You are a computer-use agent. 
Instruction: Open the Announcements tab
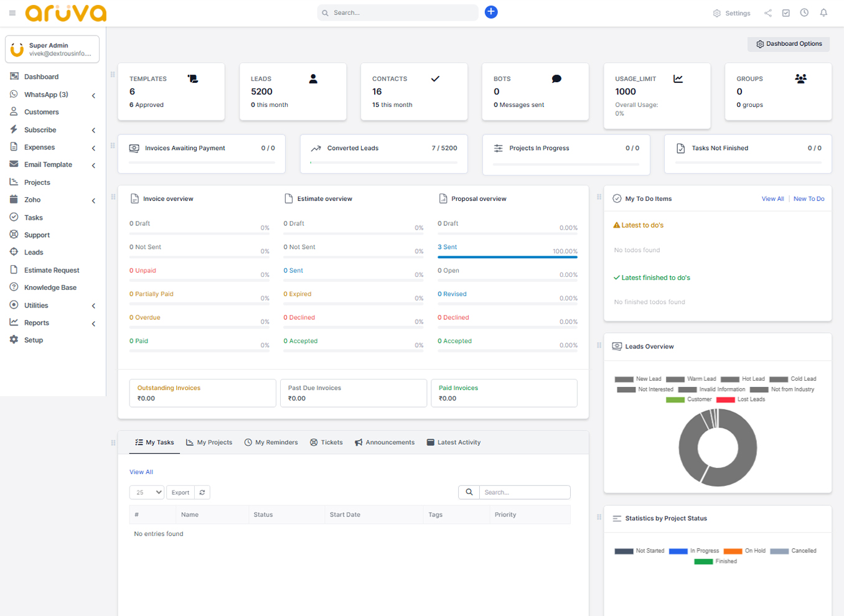coord(385,442)
